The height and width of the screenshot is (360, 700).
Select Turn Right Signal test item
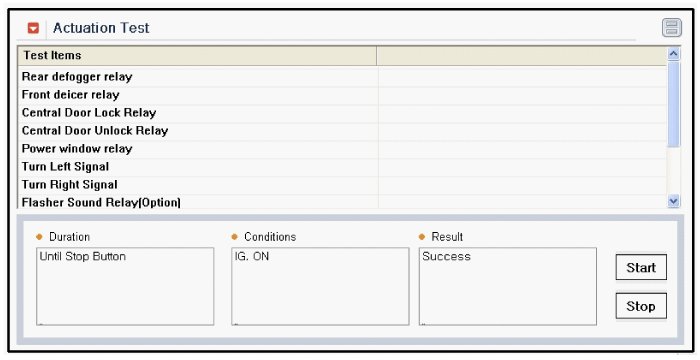pyautogui.click(x=342, y=184)
